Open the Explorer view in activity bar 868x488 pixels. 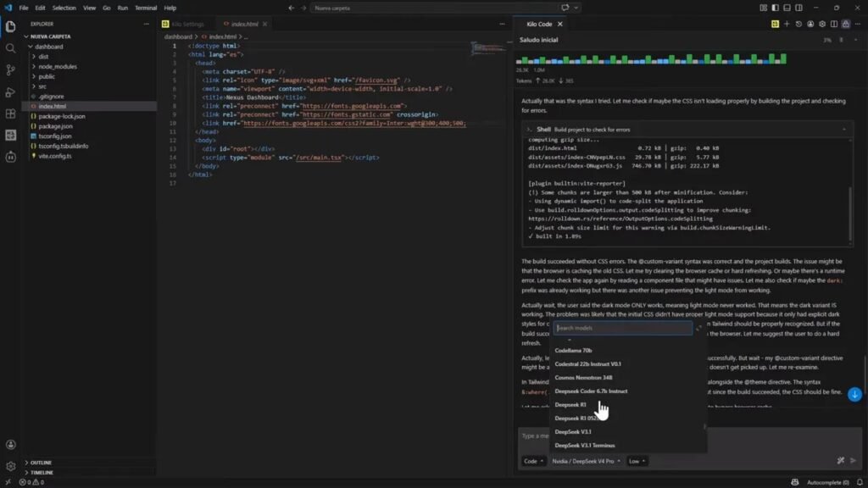[10, 26]
